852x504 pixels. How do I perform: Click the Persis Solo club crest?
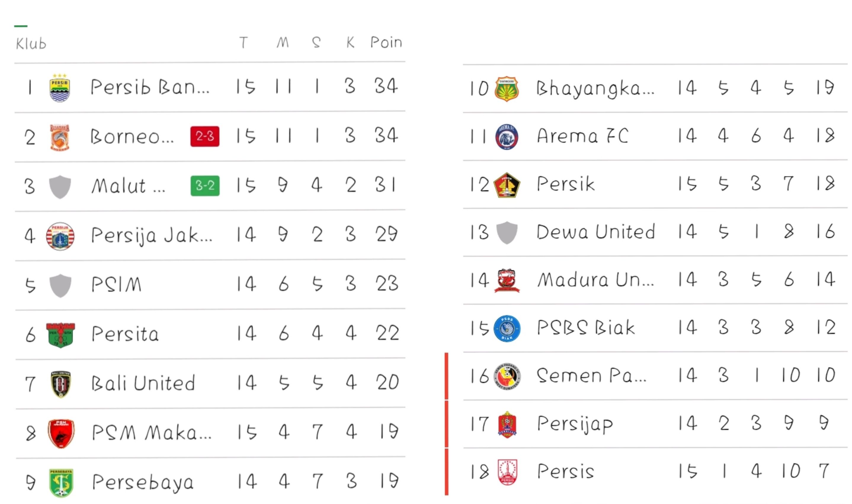(507, 472)
